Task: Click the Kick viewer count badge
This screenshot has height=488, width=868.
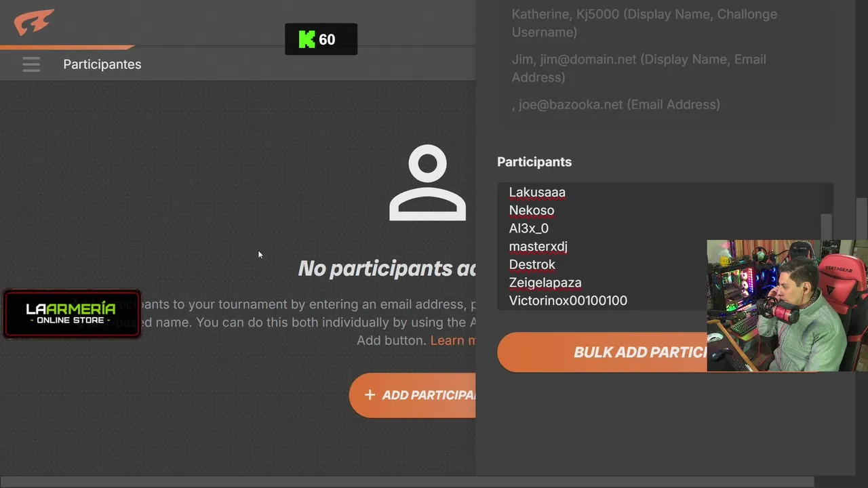Action: click(x=321, y=39)
